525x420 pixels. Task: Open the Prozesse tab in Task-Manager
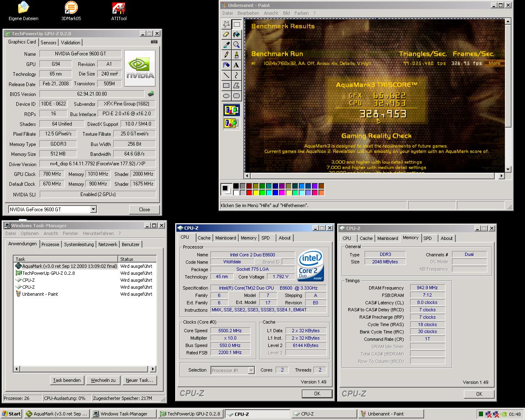pyautogui.click(x=50, y=244)
